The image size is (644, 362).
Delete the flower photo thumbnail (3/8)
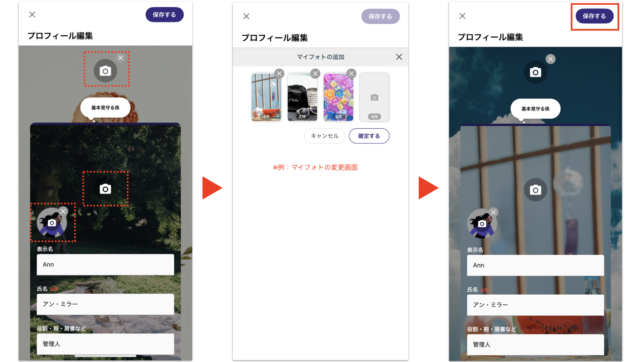click(351, 73)
